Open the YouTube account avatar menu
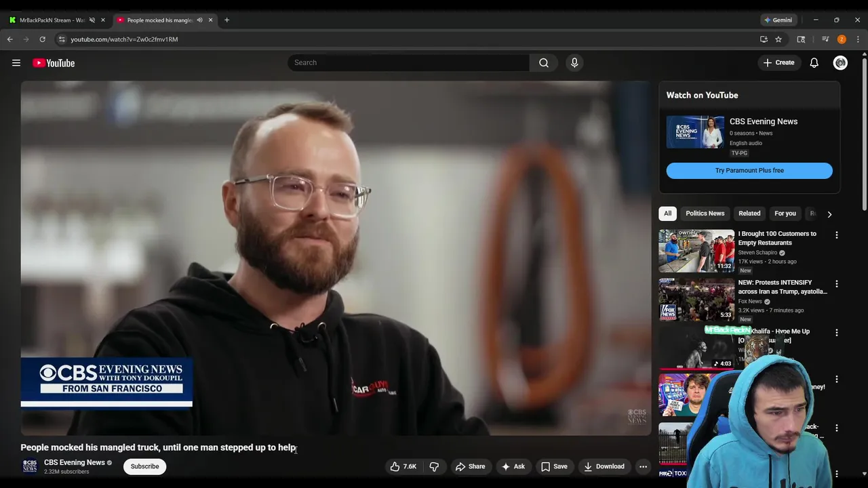This screenshot has height=488, width=868. (840, 63)
